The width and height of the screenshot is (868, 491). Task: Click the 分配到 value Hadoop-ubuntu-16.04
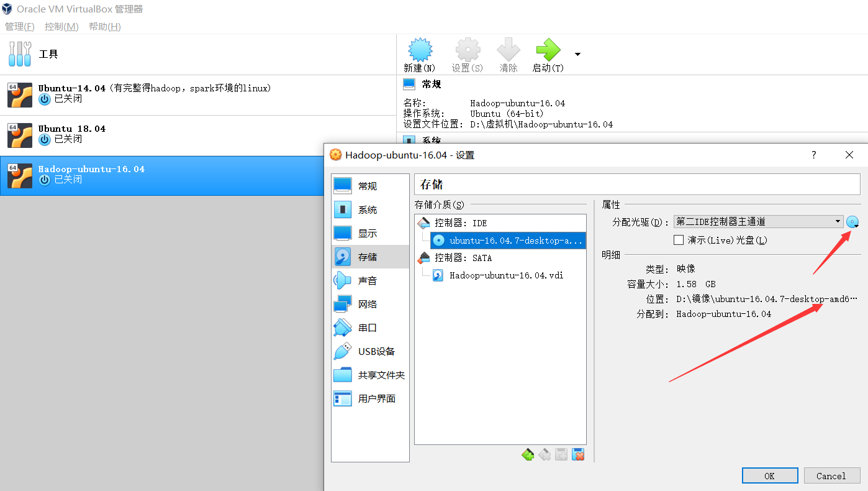(724, 314)
